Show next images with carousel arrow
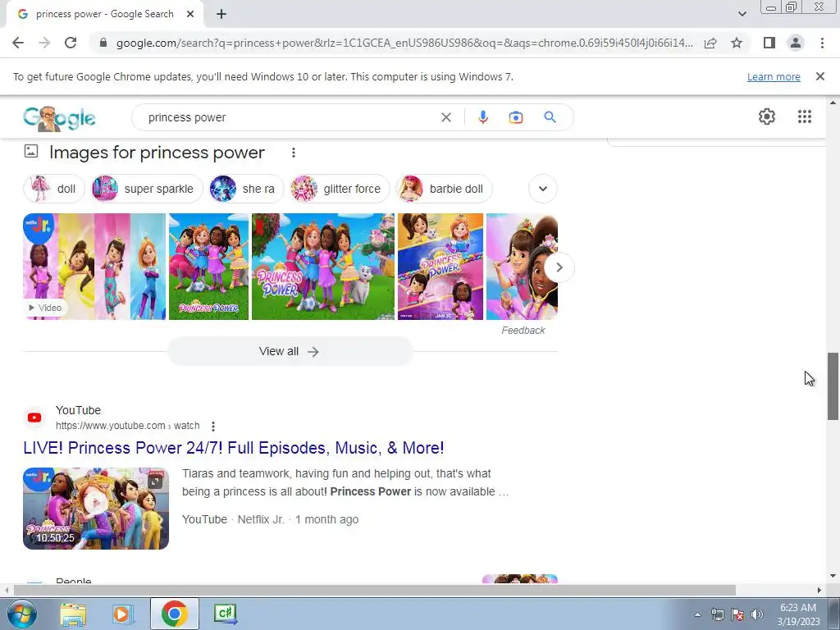Screen dimensions: 840x630 [559, 267]
